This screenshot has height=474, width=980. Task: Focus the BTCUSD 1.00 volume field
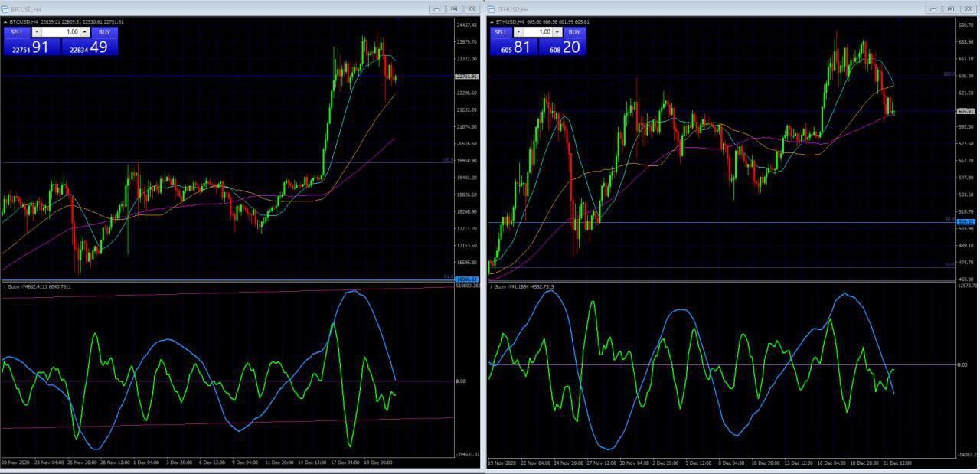[60, 32]
